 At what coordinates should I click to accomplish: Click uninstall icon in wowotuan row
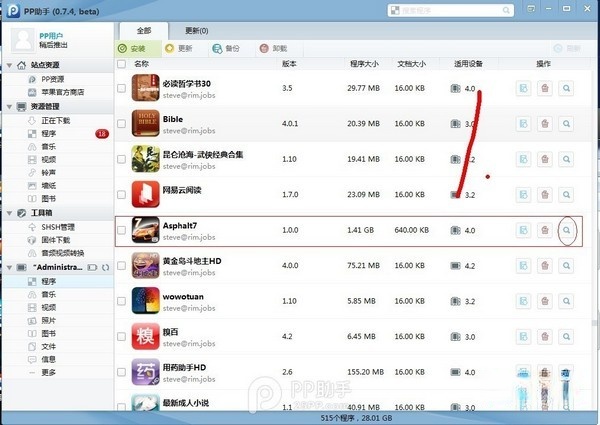545,301
